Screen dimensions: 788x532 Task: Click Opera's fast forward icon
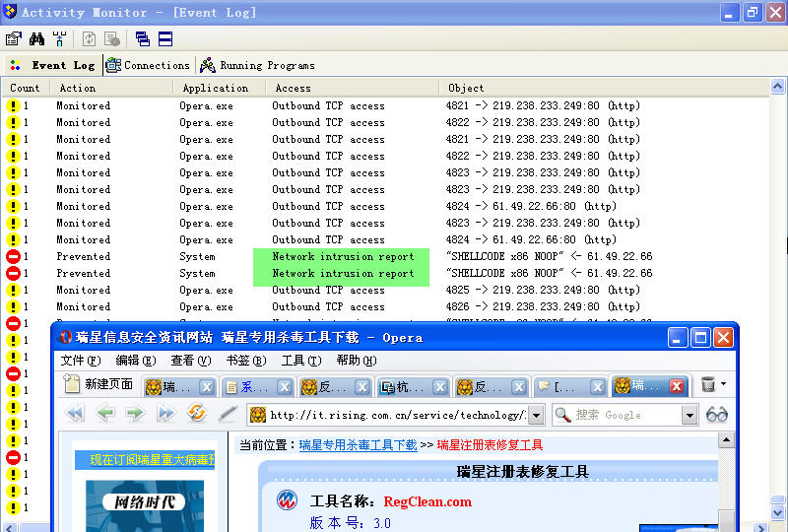pyautogui.click(x=165, y=414)
